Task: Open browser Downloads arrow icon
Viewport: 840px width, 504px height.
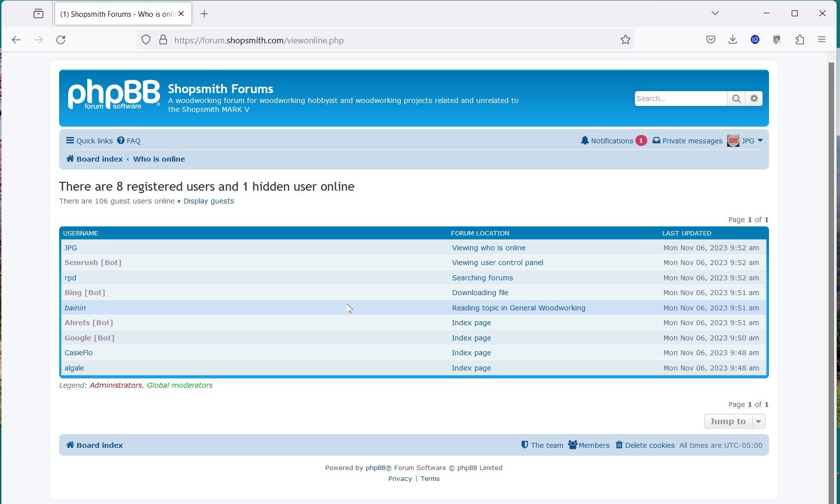Action: coord(733,40)
